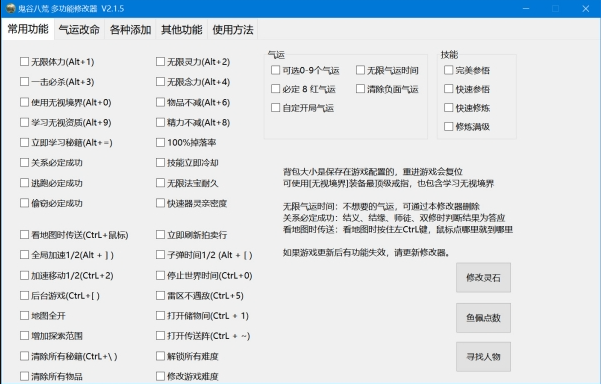This screenshot has height=384, width=601.
Task: Click the 修改灵石 button
Action: point(483,277)
